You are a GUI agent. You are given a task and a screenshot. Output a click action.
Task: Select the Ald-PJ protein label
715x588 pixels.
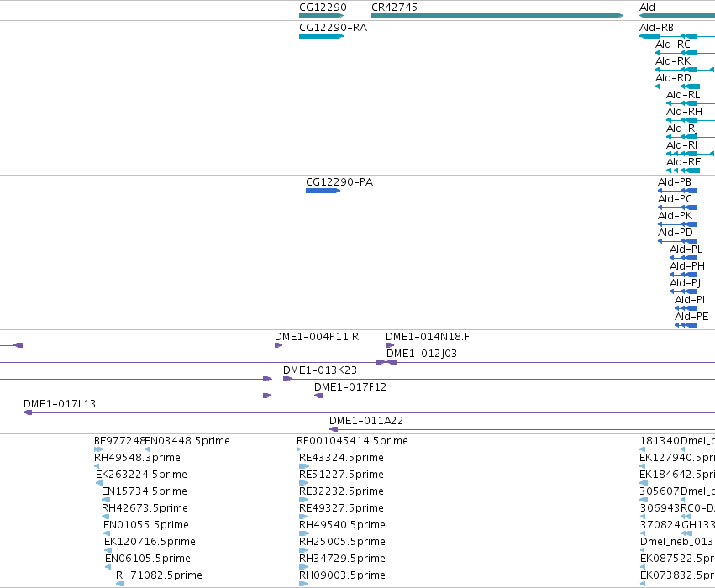[685, 283]
